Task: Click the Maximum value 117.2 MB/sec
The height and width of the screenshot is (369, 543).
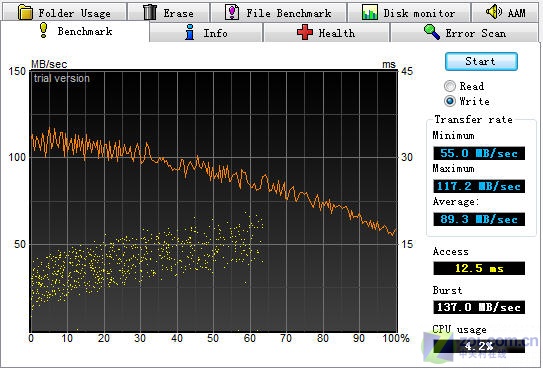Action: point(479,186)
